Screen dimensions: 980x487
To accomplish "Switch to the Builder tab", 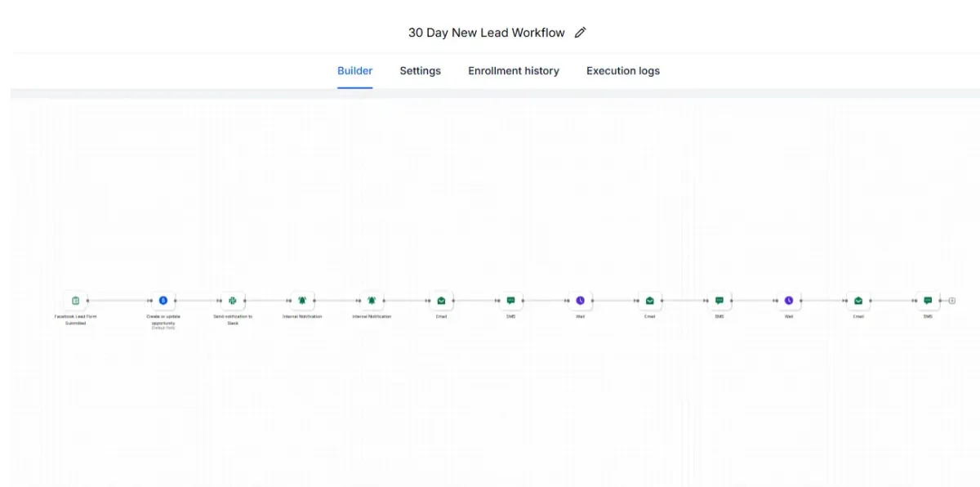I will [x=355, y=71].
